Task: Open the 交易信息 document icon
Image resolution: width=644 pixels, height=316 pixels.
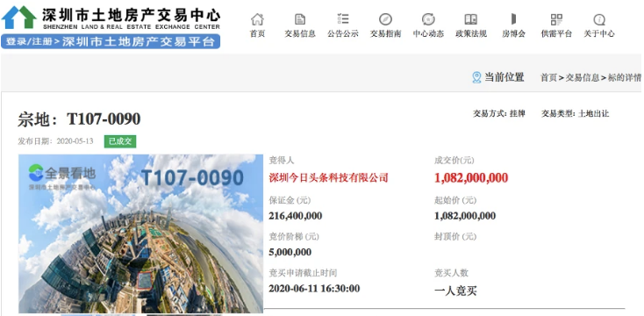Action: pos(300,19)
